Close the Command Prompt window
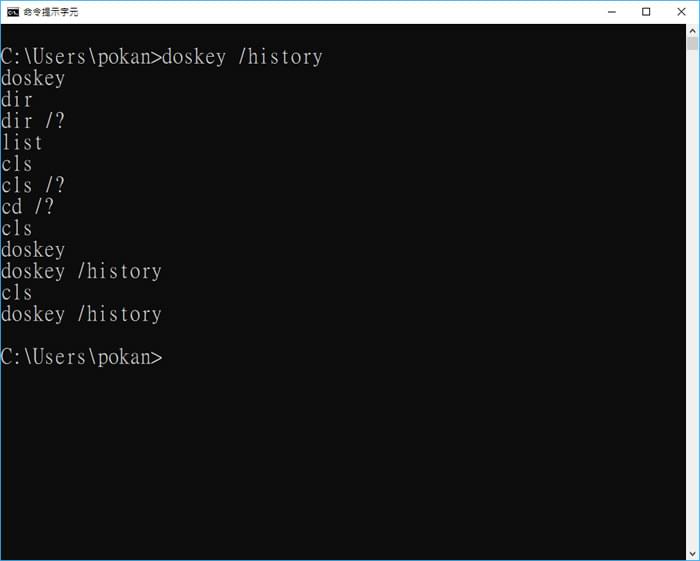 681,12
